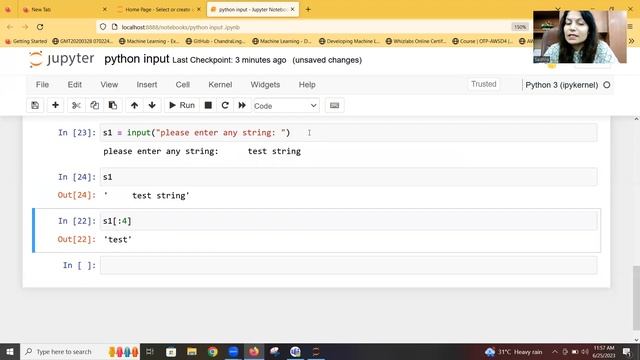The height and width of the screenshot is (360, 640).
Task: Click the notebook vertical scrollbar
Action: click(x=636, y=298)
